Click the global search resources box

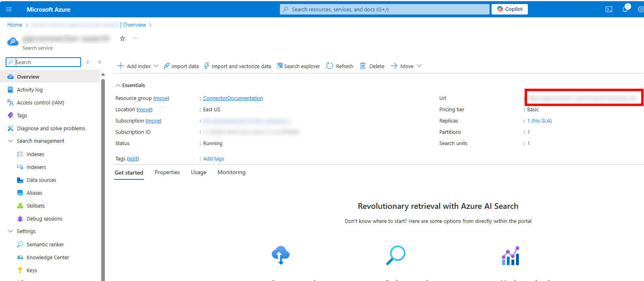pyautogui.click(x=385, y=9)
